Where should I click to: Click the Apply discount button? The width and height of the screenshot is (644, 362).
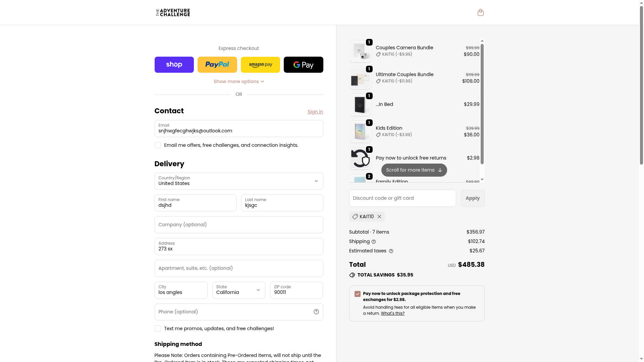[x=472, y=198]
